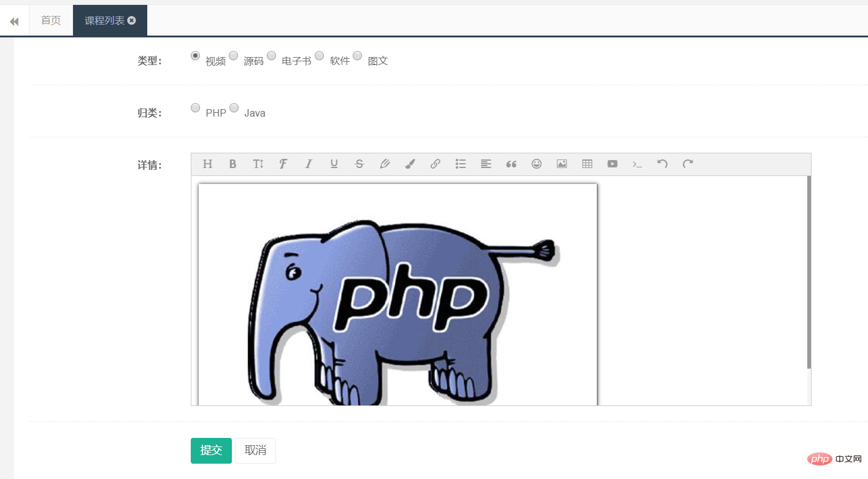Insert an image via toolbar icon
Image resolution: width=868 pixels, height=479 pixels.
562,164
